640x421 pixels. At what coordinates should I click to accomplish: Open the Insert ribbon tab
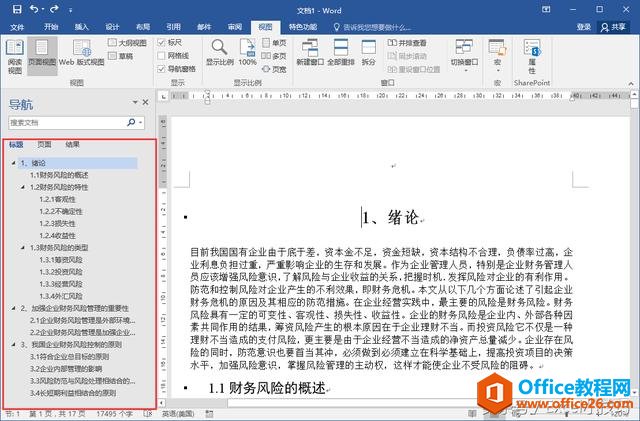point(81,27)
